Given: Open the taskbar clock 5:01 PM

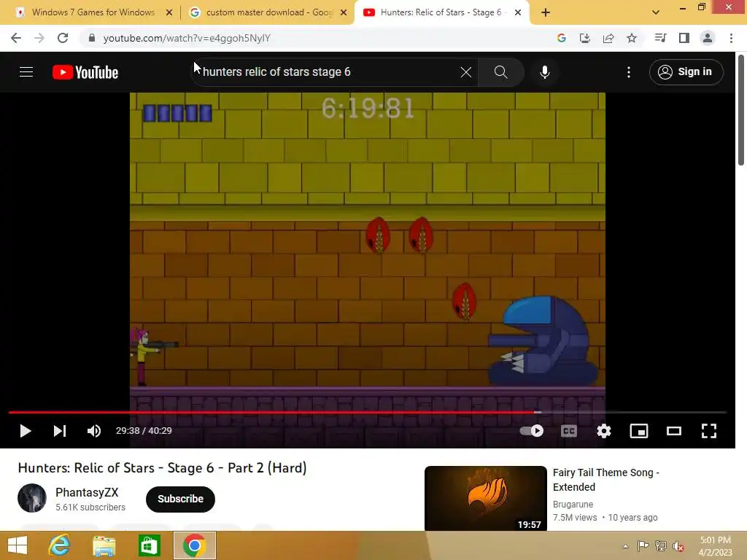Looking at the screenshot, I should point(715,546).
